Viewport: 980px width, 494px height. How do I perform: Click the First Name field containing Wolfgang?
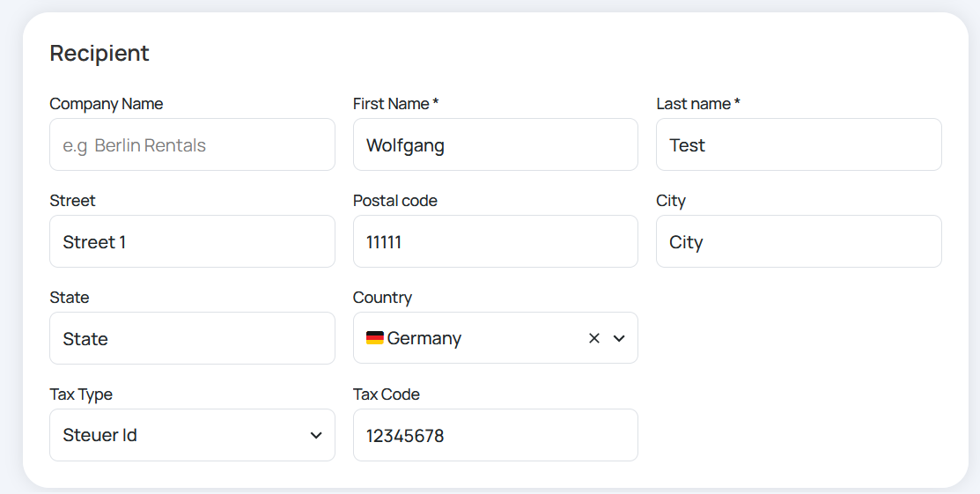(496, 144)
